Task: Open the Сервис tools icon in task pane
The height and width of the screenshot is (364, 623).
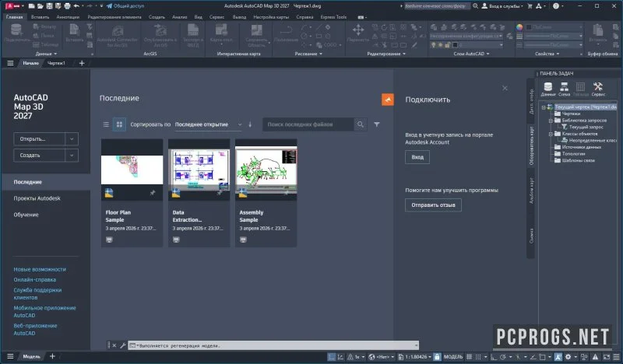Action: pos(598,89)
